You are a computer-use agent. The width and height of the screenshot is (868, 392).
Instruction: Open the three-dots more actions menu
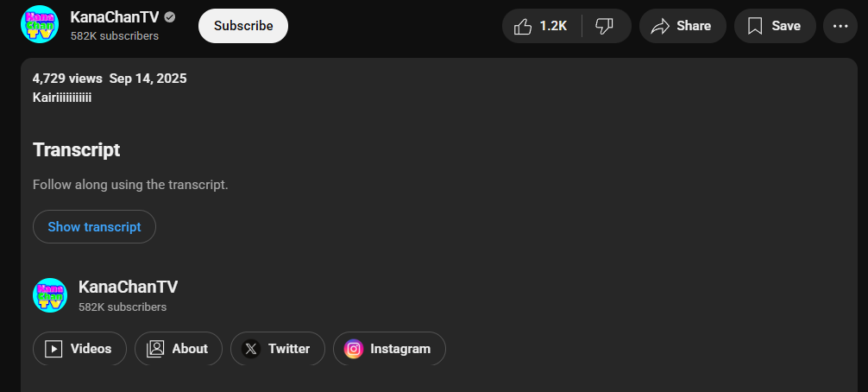[x=840, y=26]
